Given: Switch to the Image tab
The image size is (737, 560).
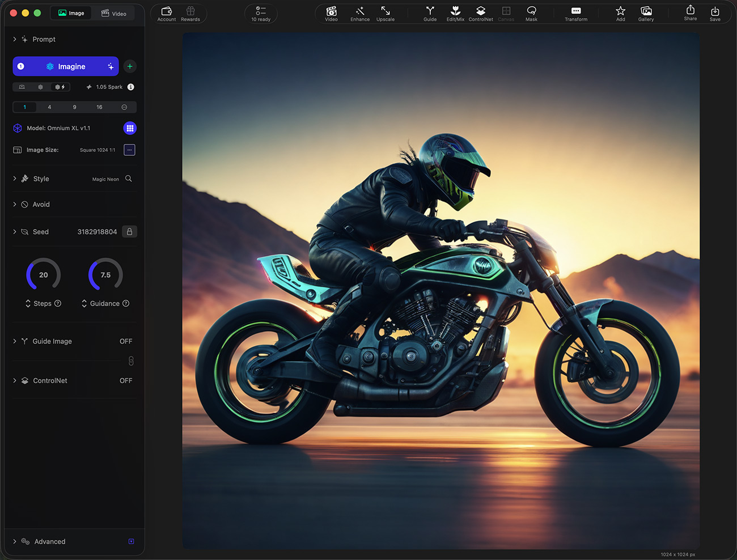Looking at the screenshot, I should click(71, 13).
